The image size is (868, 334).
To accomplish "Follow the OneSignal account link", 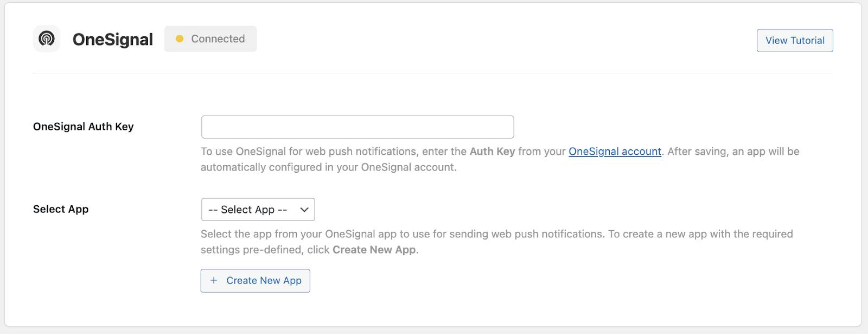I will point(615,152).
